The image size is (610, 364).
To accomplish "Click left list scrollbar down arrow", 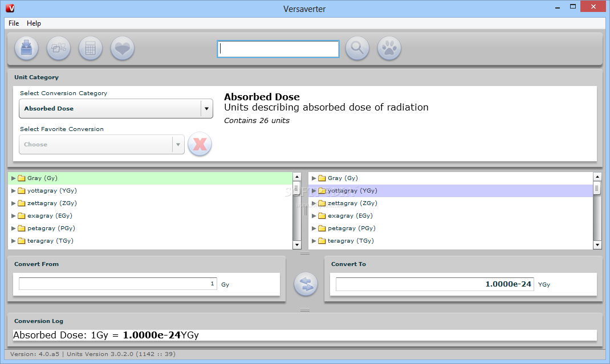I will pyautogui.click(x=297, y=245).
